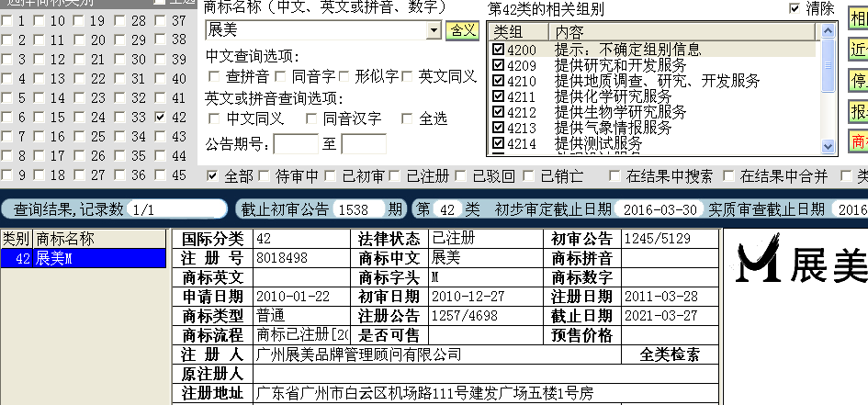Click 商标流程 status cell
868x405 pixels.
[303, 335]
